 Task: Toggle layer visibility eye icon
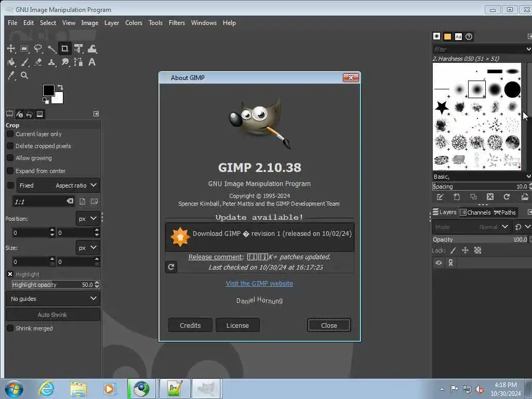(x=438, y=262)
